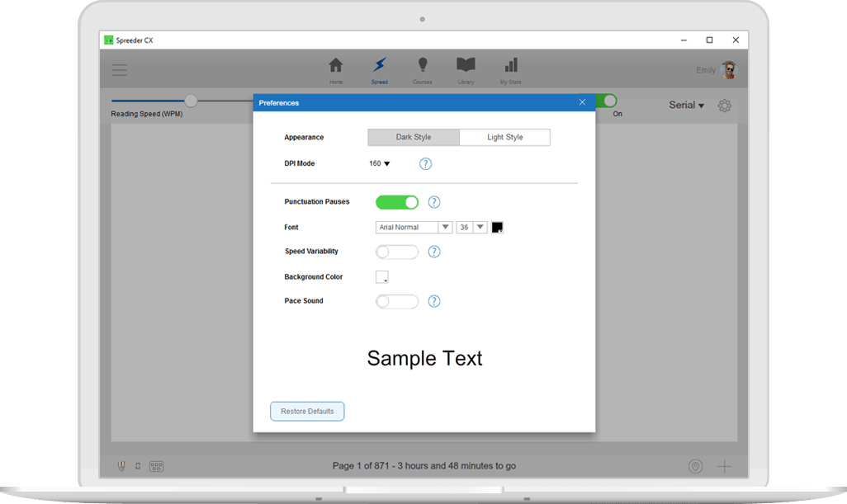Click the plus icon in bottom bar
This screenshot has width=847, height=504.
pos(724,466)
